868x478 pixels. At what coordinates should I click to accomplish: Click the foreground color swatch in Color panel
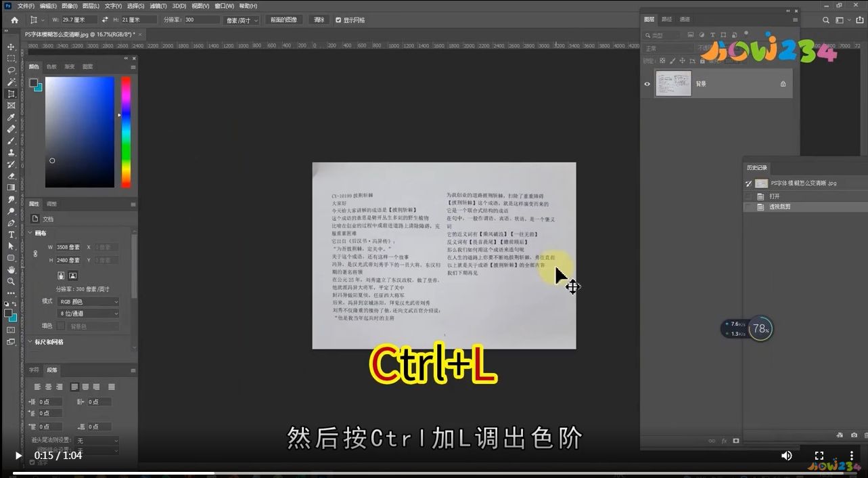point(33,83)
